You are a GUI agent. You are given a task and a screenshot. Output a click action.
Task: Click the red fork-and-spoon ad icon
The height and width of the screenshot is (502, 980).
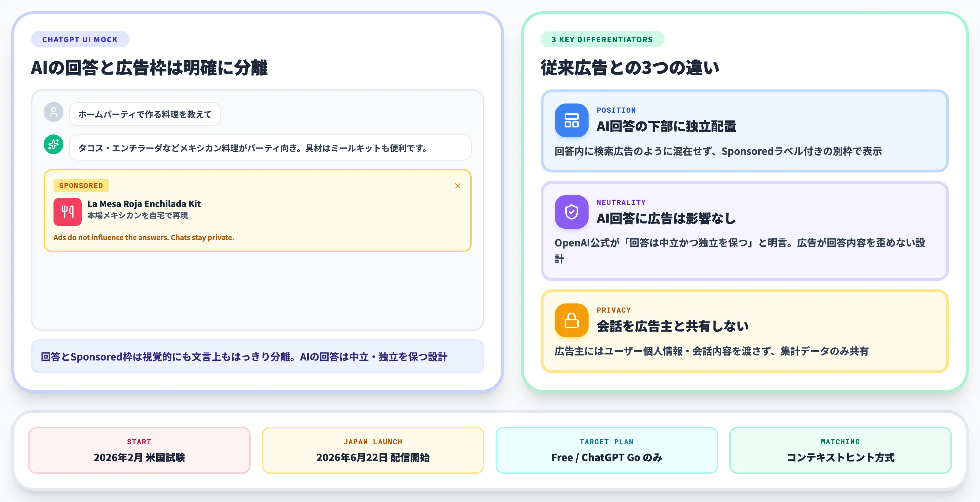pyautogui.click(x=67, y=212)
